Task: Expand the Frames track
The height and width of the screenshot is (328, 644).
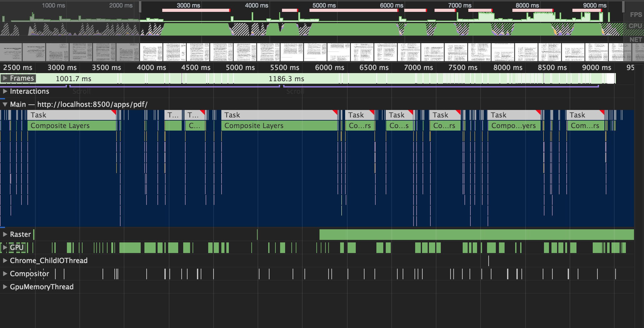Action: 5,78
